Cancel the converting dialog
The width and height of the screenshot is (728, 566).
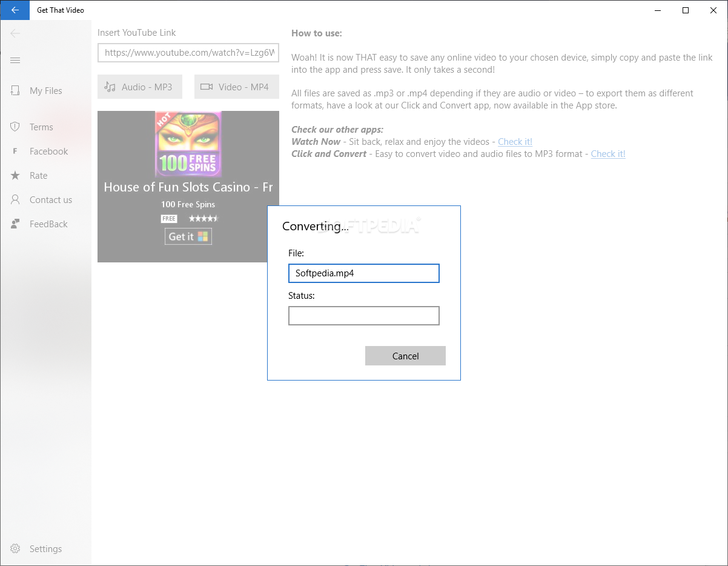pos(405,356)
